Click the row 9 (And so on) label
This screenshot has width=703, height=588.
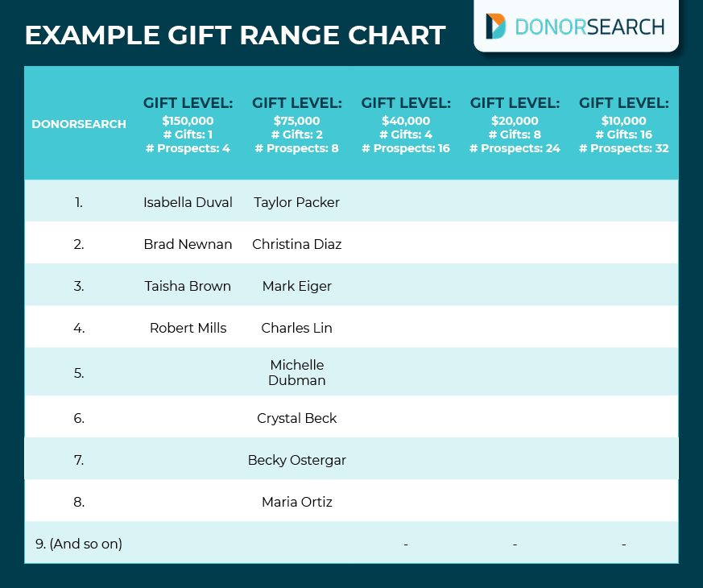click(79, 544)
